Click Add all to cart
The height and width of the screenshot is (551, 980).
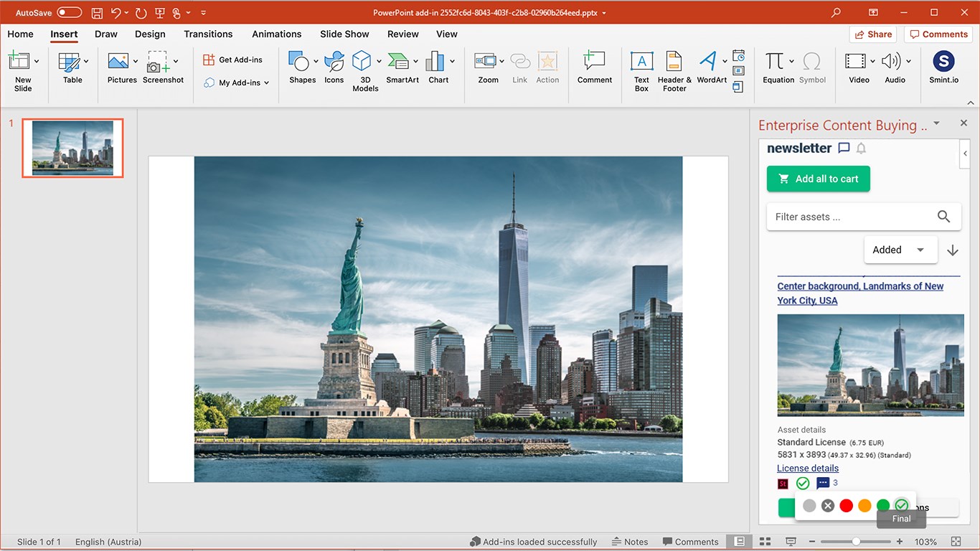tap(819, 179)
